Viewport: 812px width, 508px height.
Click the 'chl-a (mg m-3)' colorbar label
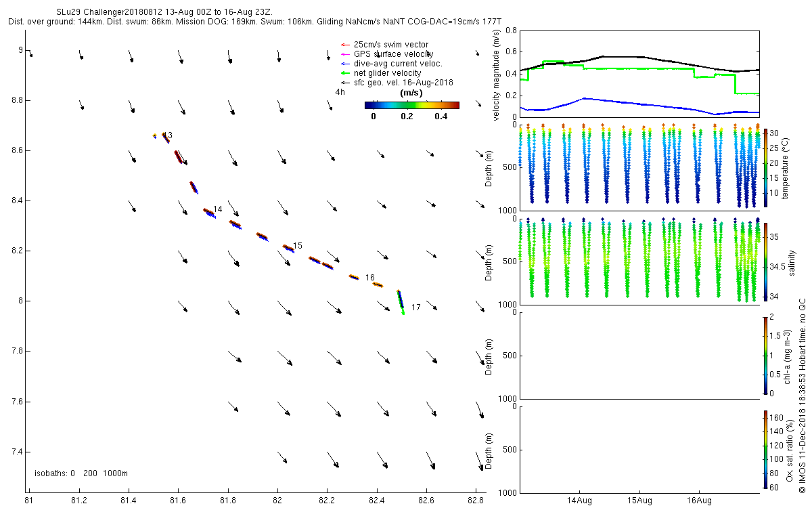(x=788, y=356)
